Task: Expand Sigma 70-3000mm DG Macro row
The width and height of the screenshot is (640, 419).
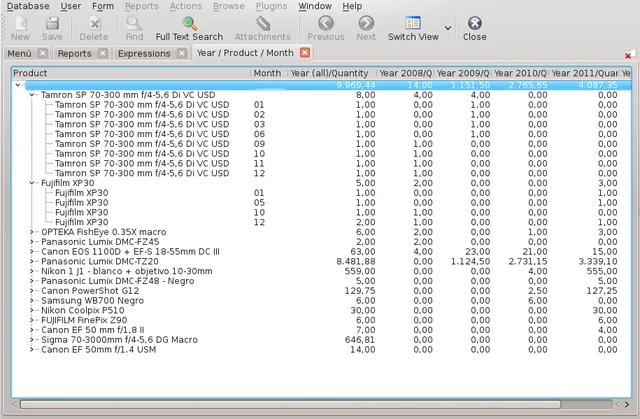Action: [x=32, y=339]
